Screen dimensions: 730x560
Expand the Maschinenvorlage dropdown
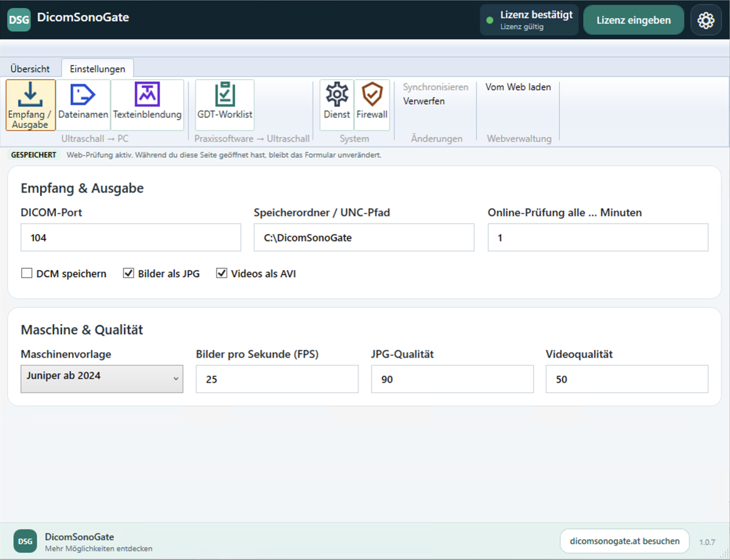tap(102, 379)
